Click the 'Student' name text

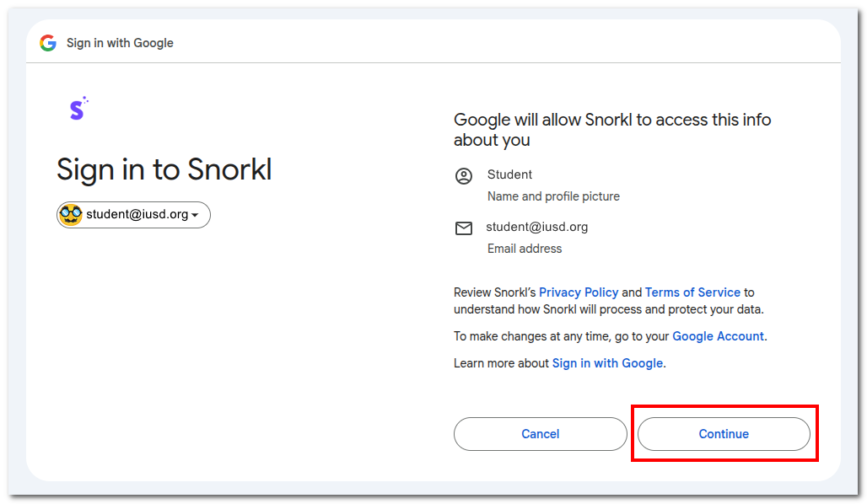pos(509,174)
